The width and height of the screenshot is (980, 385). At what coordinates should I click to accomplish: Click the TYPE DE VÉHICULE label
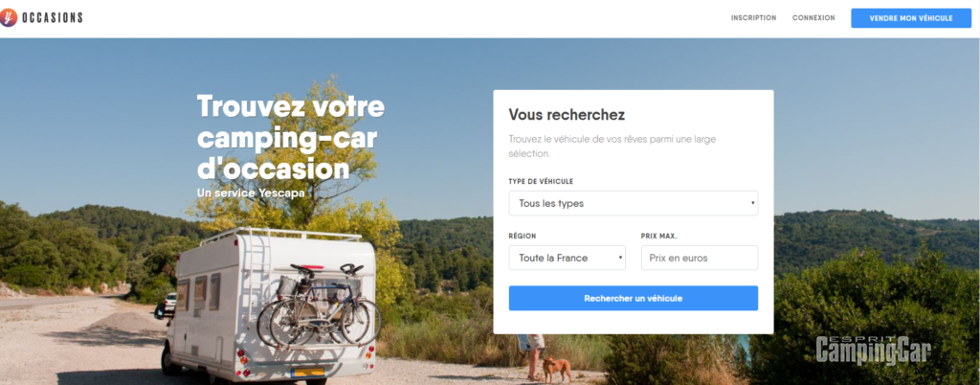point(541,182)
